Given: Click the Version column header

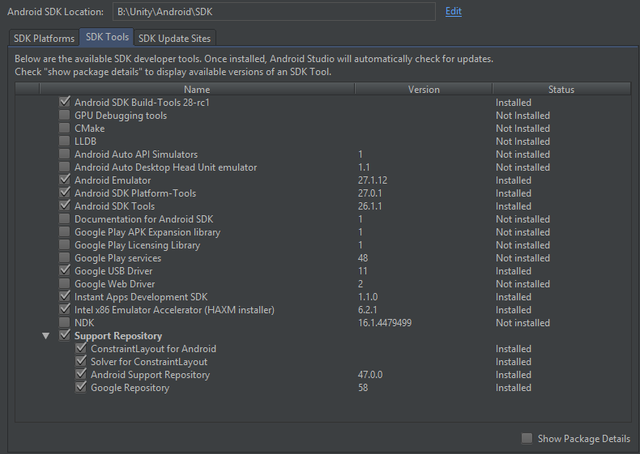Looking at the screenshot, I should point(424,89).
